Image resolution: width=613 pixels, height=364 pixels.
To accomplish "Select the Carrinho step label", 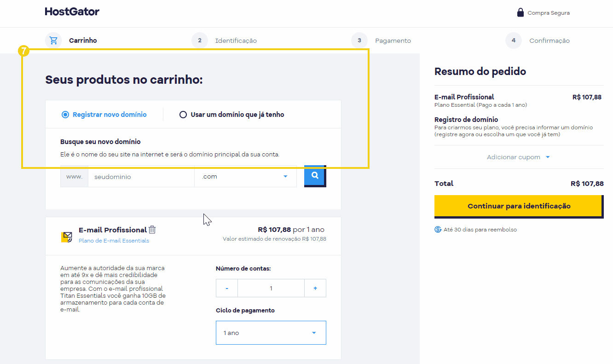I will tap(83, 40).
